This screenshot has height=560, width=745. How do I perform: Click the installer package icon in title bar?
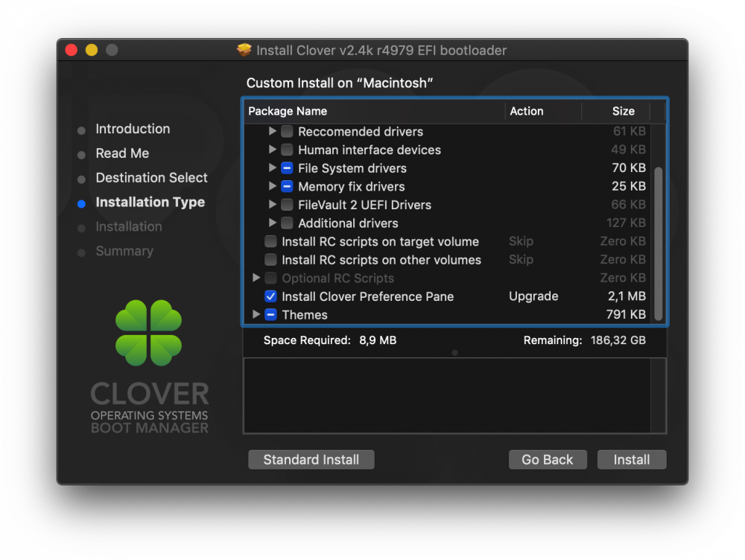coord(244,50)
